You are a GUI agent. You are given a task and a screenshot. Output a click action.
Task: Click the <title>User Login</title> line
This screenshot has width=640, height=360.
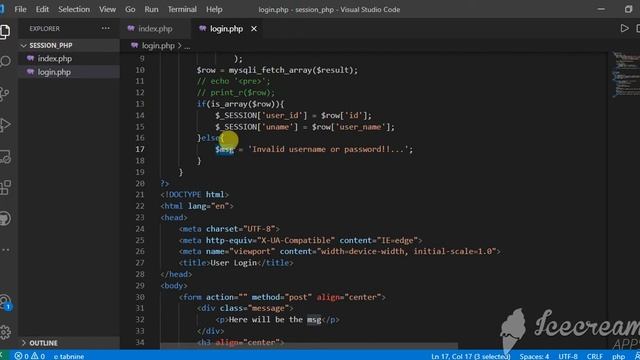point(236,263)
